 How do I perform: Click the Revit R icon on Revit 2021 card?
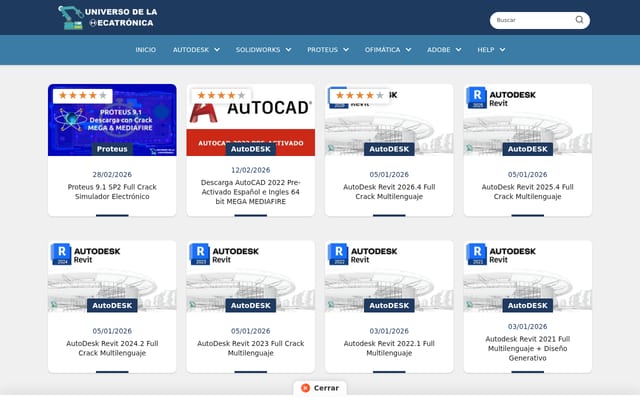coord(477,253)
